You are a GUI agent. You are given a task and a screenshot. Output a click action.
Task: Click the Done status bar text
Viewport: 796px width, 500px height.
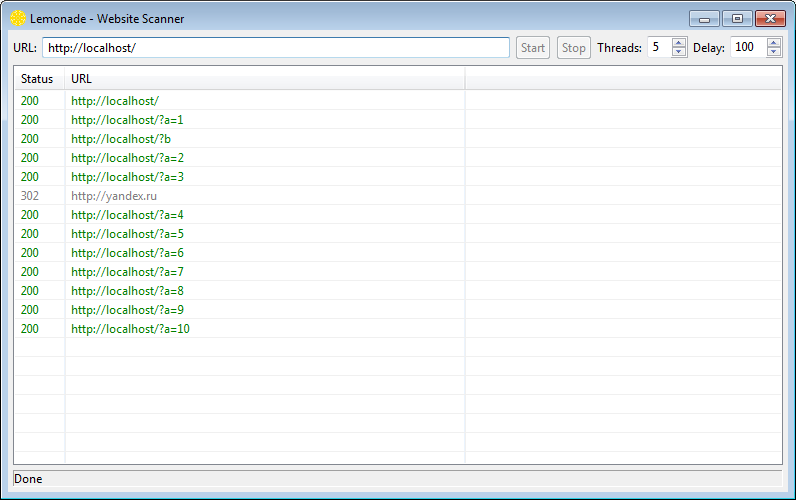pyautogui.click(x=28, y=479)
